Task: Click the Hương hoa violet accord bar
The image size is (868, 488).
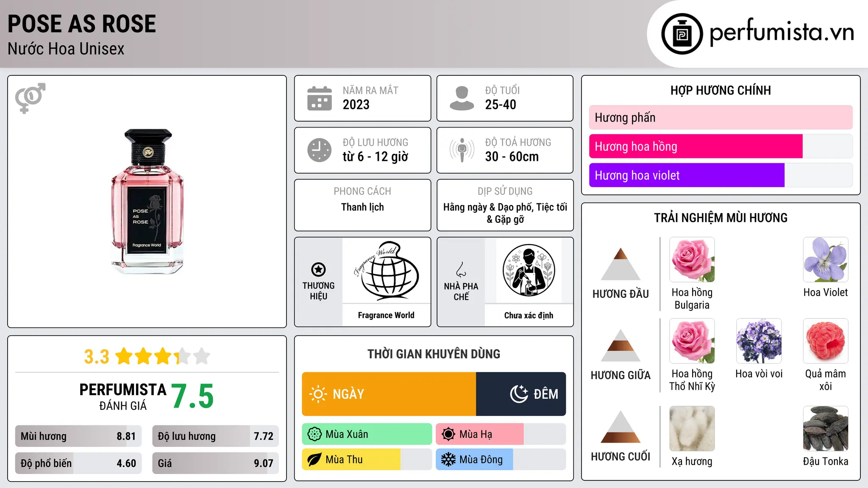Action: [721, 175]
